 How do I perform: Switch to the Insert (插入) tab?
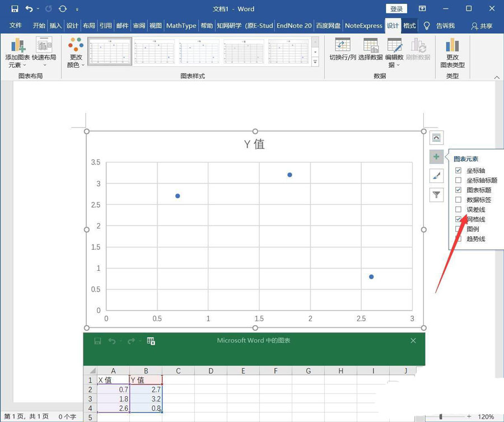[55, 26]
